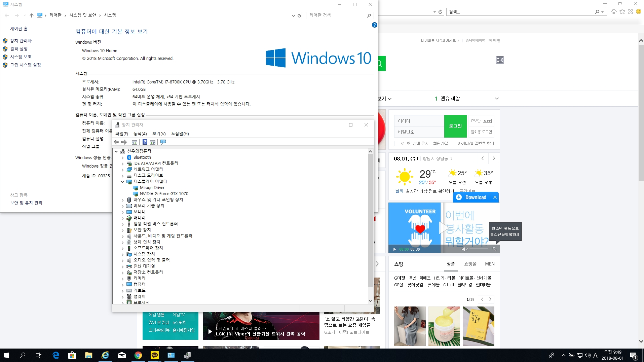Open Chrome from the taskbar
644x362 pixels.
coord(138,355)
